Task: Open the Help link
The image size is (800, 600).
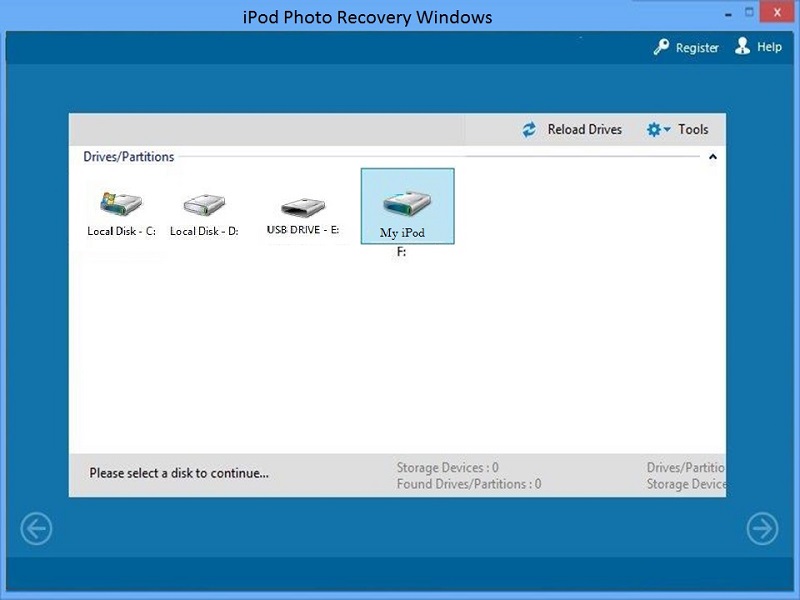Action: [x=769, y=47]
